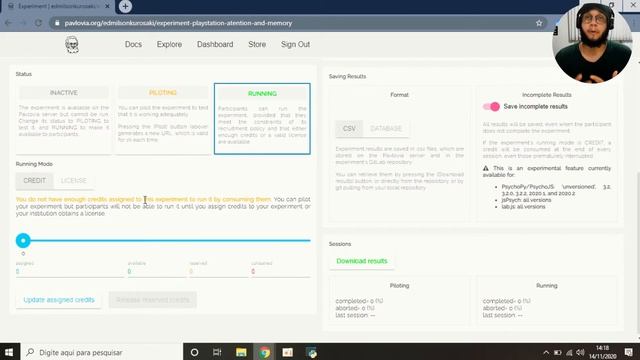Click Update assigned credits
640x360 pixels.
(59, 300)
